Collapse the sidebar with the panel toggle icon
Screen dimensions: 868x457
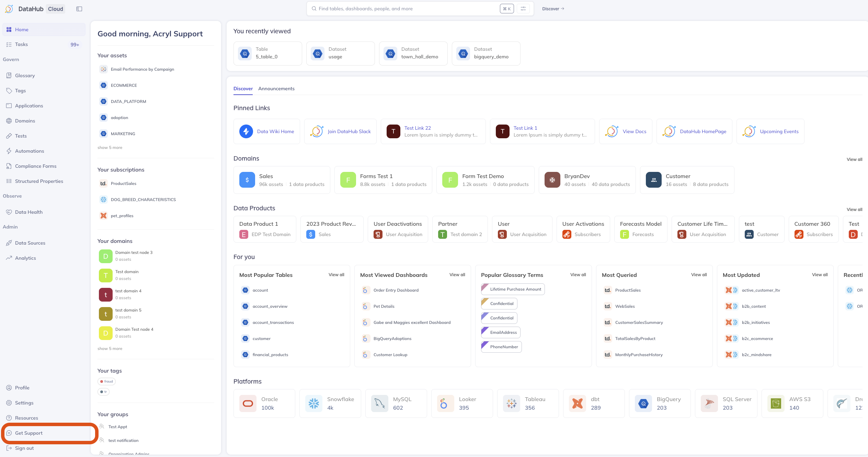(x=79, y=9)
